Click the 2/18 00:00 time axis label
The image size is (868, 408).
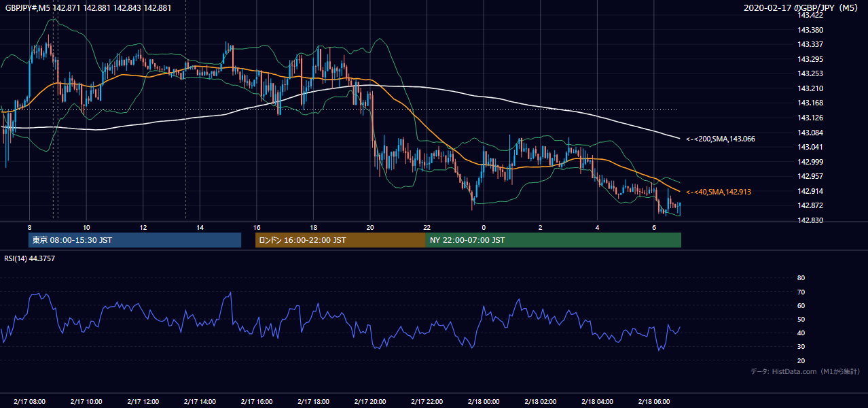(x=484, y=402)
